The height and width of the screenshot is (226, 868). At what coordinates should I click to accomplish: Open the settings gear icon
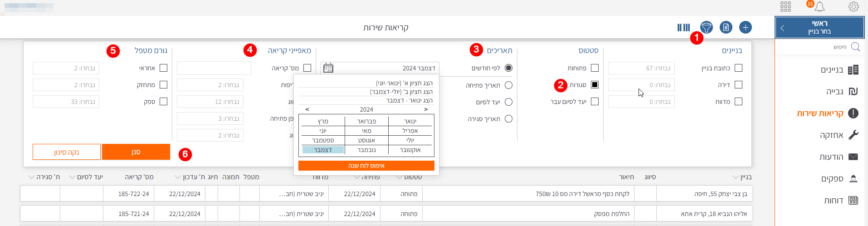[x=853, y=7]
